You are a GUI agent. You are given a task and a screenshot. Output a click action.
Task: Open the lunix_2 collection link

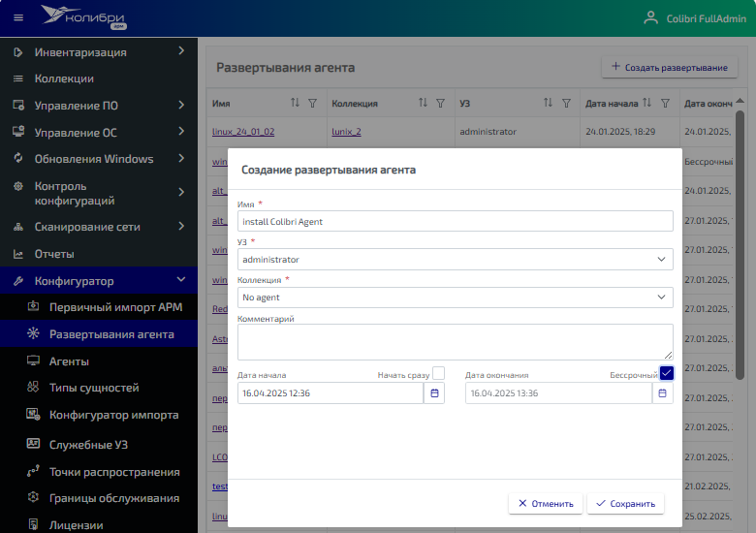346,132
